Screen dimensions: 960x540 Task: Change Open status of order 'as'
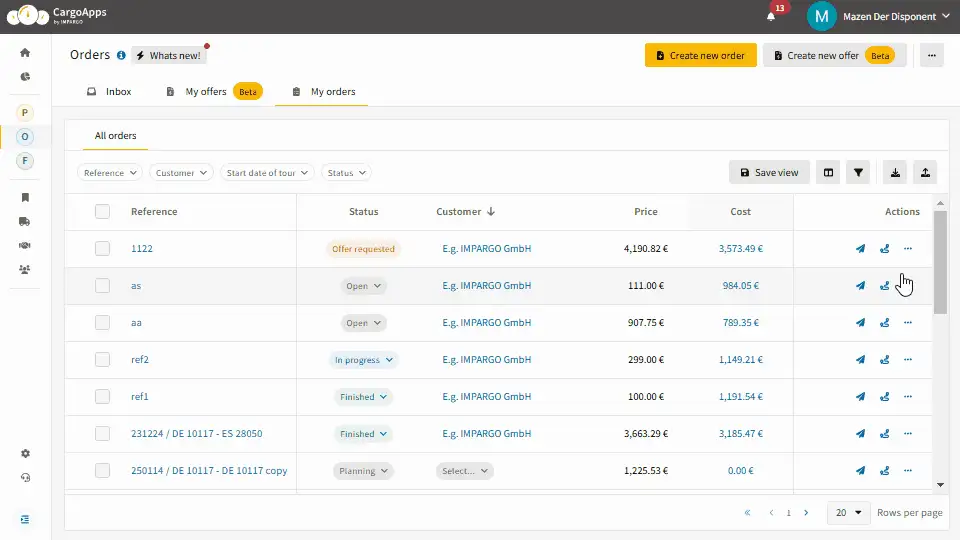click(363, 286)
